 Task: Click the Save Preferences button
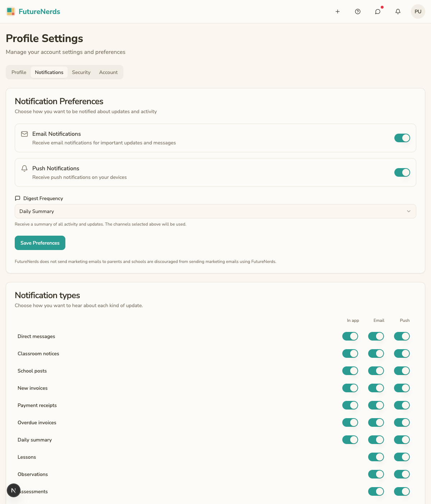pyautogui.click(x=40, y=243)
